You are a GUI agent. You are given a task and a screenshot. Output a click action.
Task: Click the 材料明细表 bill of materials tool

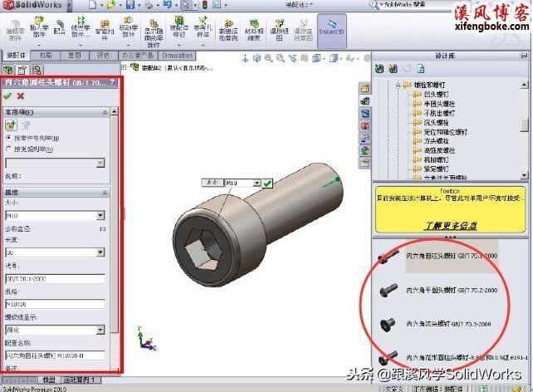coord(254,30)
